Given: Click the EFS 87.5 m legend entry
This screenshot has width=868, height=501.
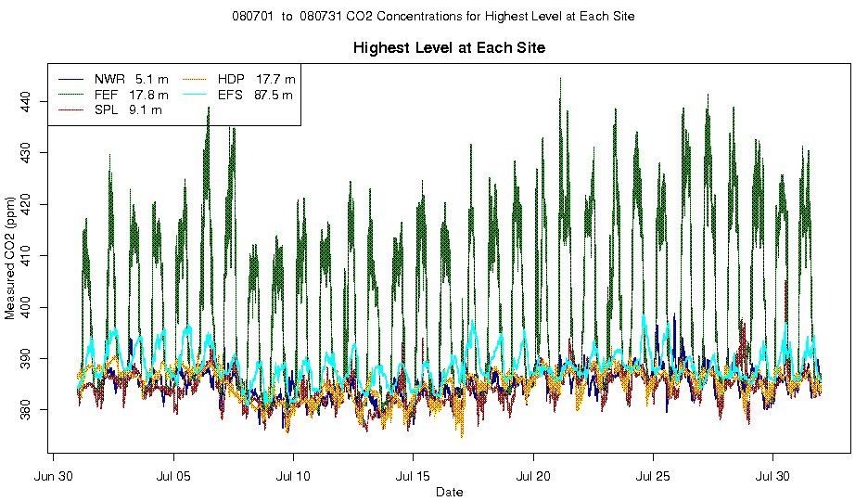Looking at the screenshot, I should [237, 95].
